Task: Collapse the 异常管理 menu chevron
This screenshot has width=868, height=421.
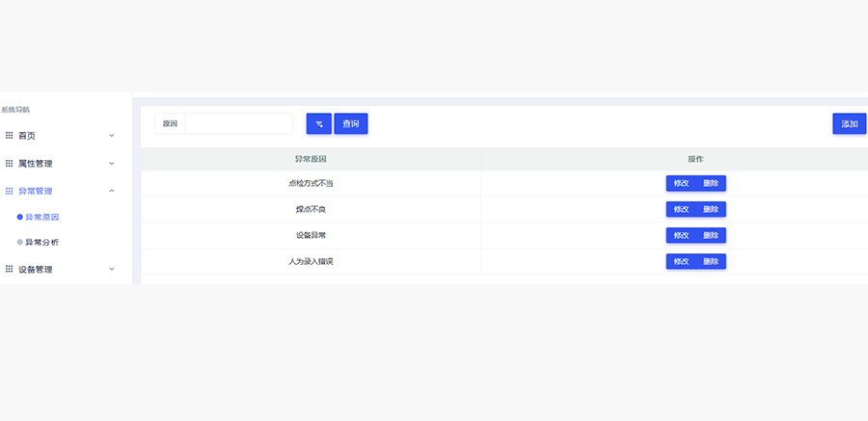Action: 112,191
